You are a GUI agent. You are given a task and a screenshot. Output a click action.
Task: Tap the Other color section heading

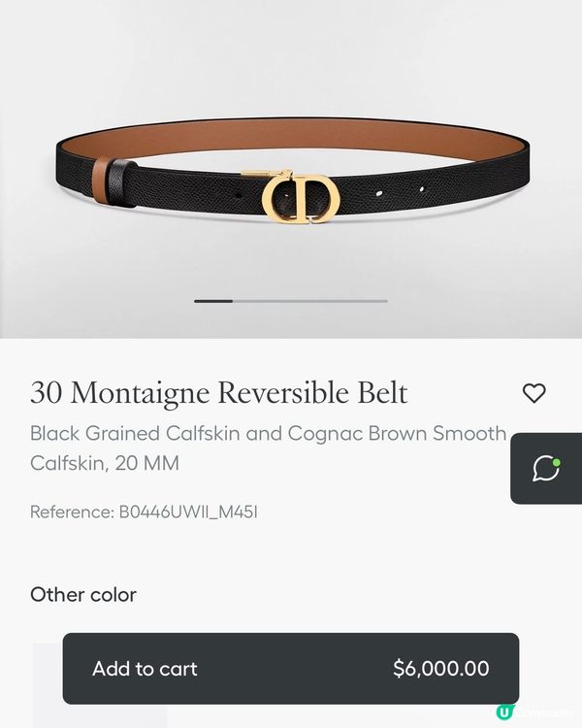tap(83, 595)
